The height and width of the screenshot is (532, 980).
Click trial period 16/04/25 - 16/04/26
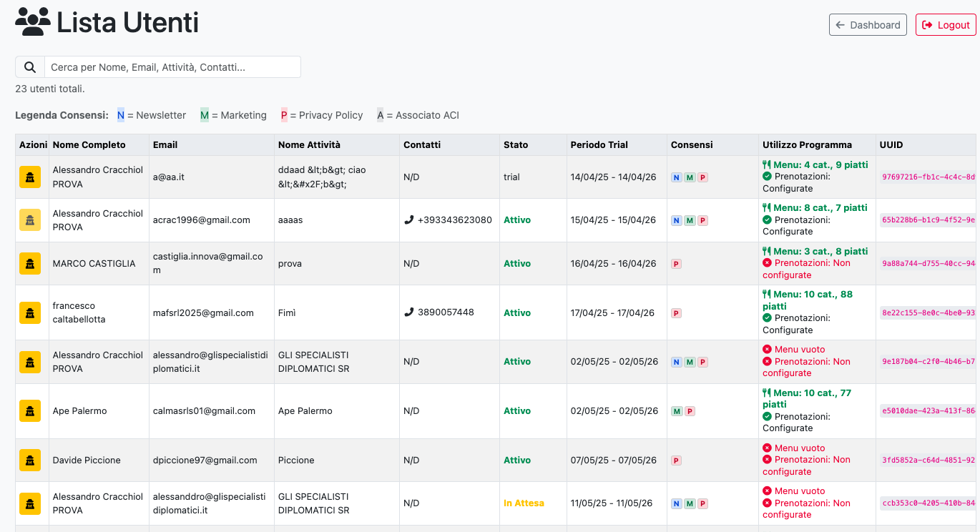pyautogui.click(x=613, y=264)
